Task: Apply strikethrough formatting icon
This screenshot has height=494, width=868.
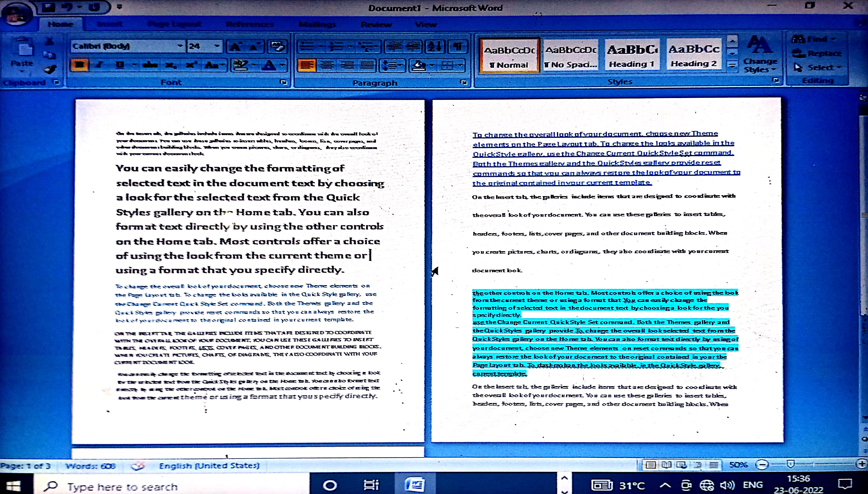Action: click(x=150, y=65)
